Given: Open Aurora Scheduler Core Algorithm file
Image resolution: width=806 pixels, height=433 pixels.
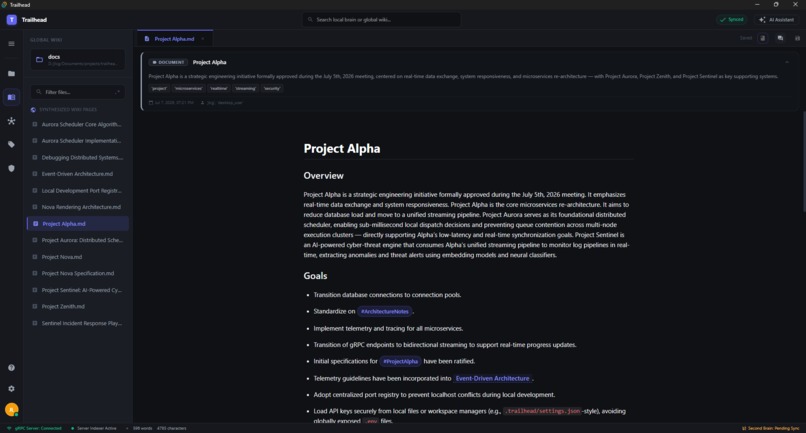Looking at the screenshot, I should (78, 124).
